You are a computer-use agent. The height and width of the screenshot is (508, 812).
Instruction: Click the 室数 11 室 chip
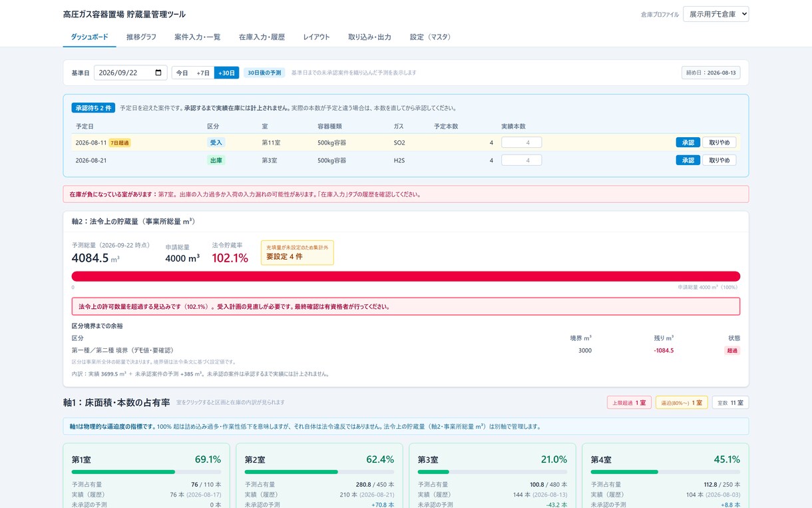point(730,402)
